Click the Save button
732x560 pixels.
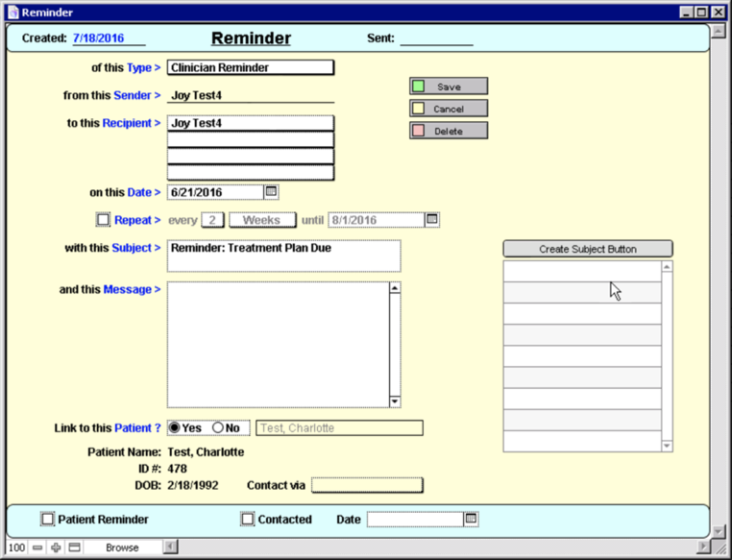click(449, 86)
